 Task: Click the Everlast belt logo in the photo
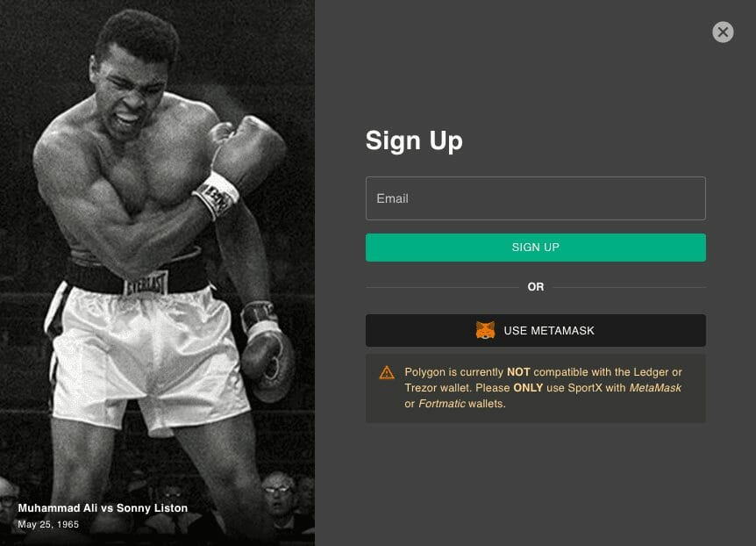(x=146, y=283)
